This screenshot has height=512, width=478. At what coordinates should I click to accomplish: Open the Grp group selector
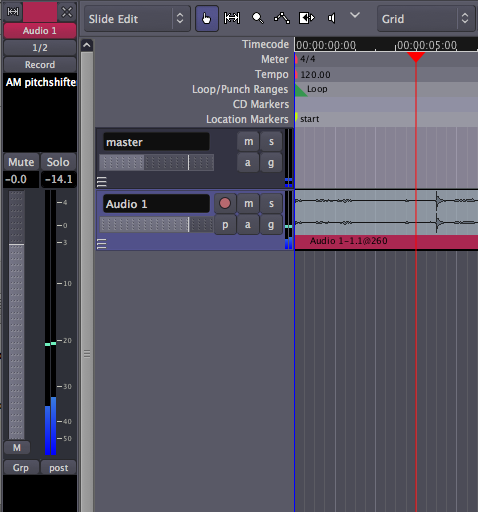21,468
